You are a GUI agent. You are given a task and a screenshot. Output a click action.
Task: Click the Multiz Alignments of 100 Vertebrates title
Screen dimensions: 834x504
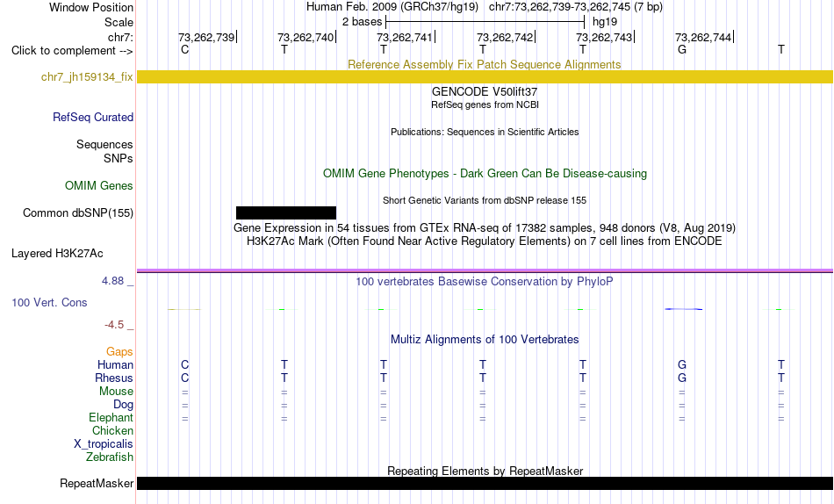(x=485, y=340)
